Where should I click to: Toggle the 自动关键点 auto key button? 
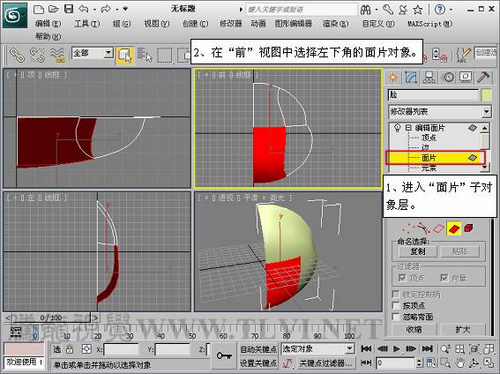coord(258,349)
